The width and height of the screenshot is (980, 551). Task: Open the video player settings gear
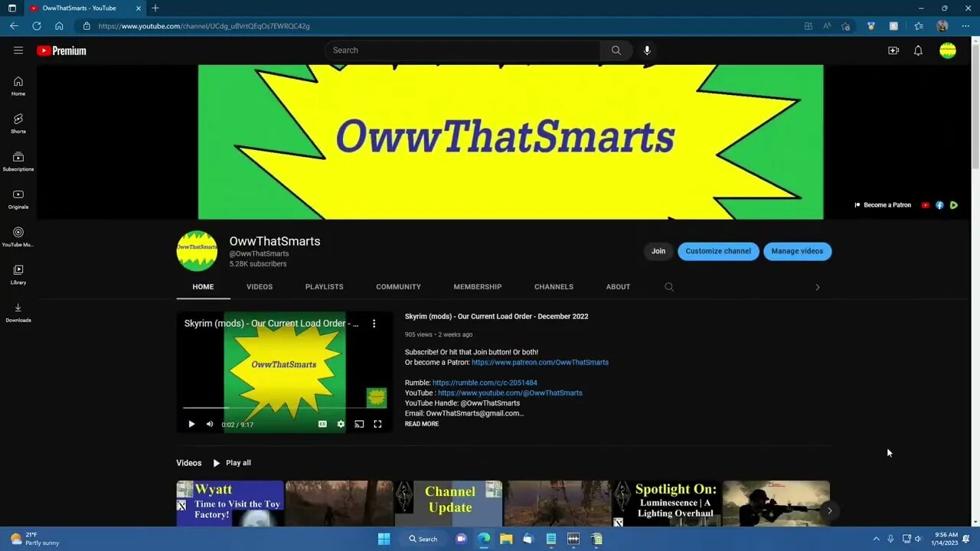341,424
